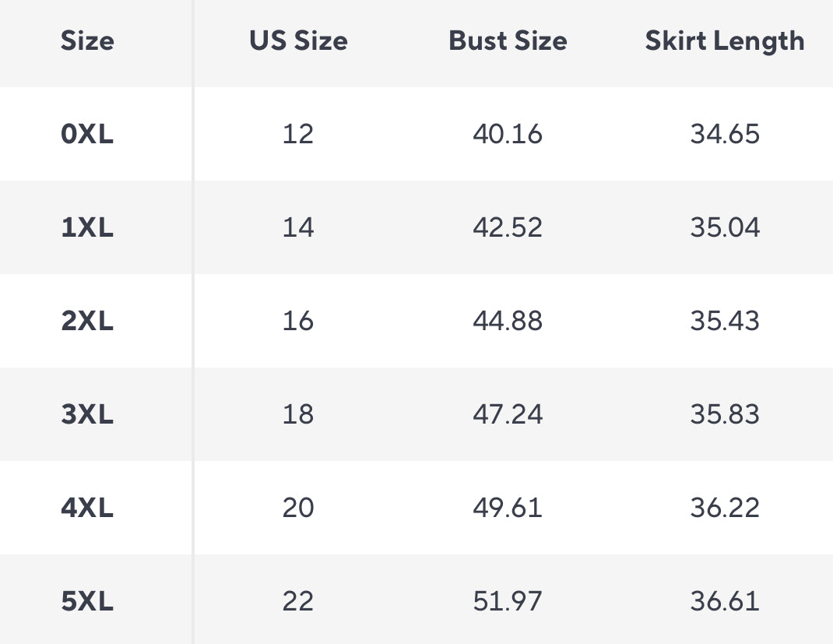Select the 1XL size row label
The width and height of the screenshot is (833, 644).
tap(87, 227)
